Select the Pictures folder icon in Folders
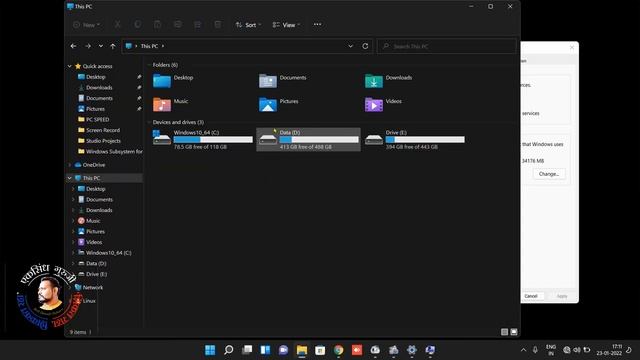Screen dimensions: 640x360 268,104
